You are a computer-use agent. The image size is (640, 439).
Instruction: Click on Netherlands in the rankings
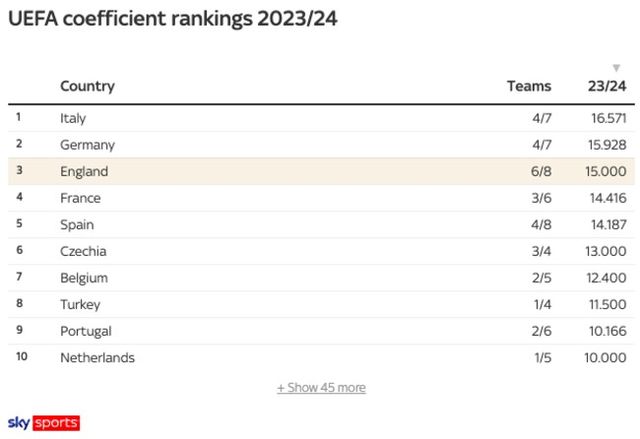(97, 357)
